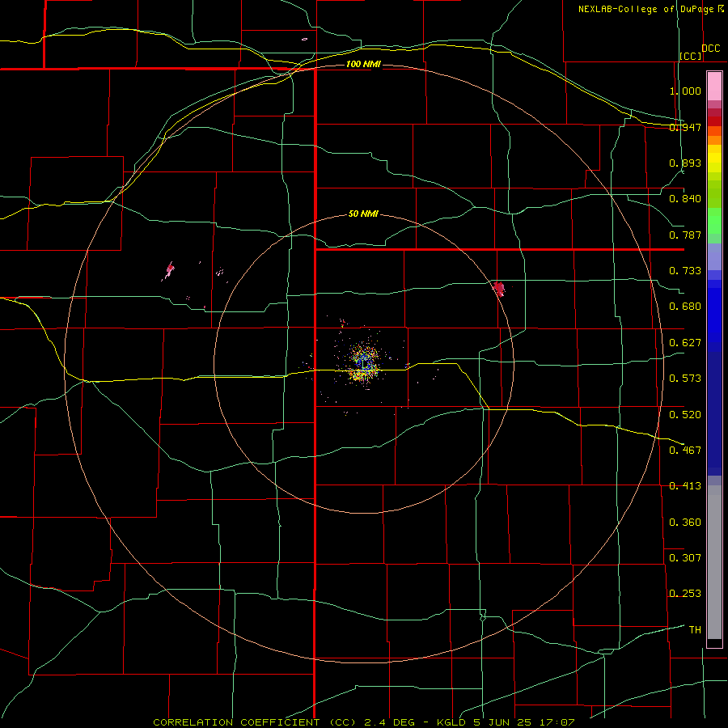
Task: Pick the dark navy swatch on the color bar
Action: click(714, 413)
